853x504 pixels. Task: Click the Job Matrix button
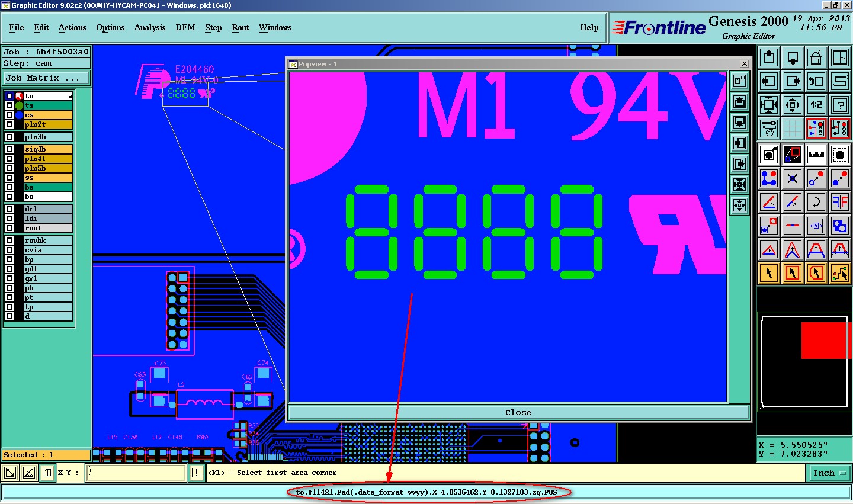[x=46, y=78]
